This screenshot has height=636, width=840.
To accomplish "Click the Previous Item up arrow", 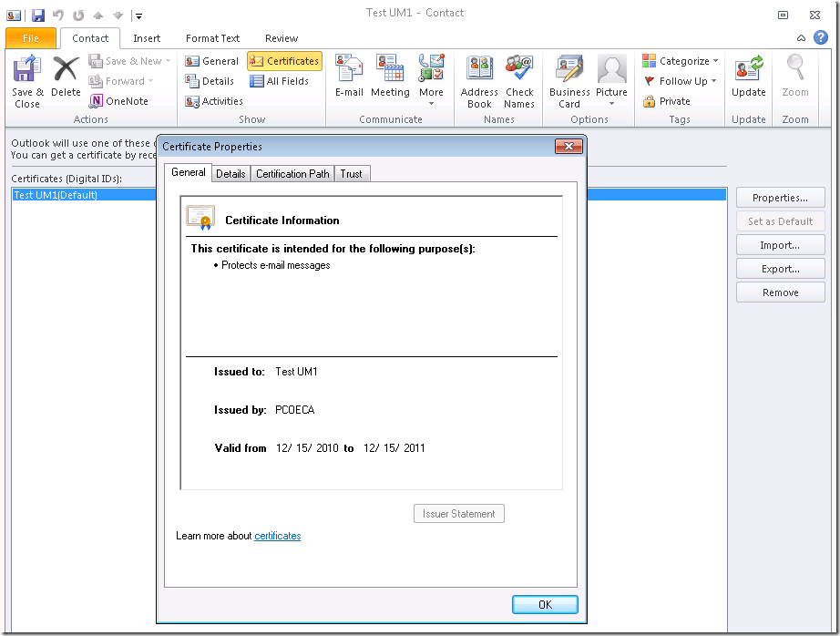I will point(98,15).
